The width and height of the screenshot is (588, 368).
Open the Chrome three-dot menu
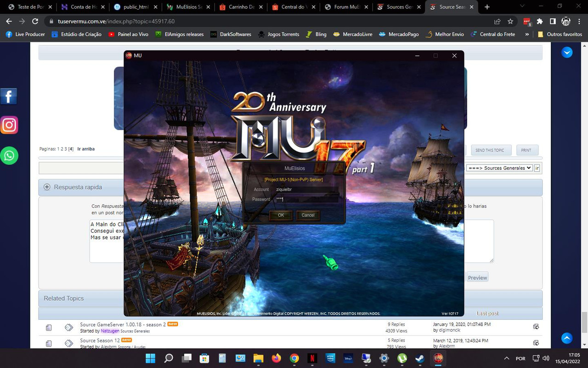579,21
